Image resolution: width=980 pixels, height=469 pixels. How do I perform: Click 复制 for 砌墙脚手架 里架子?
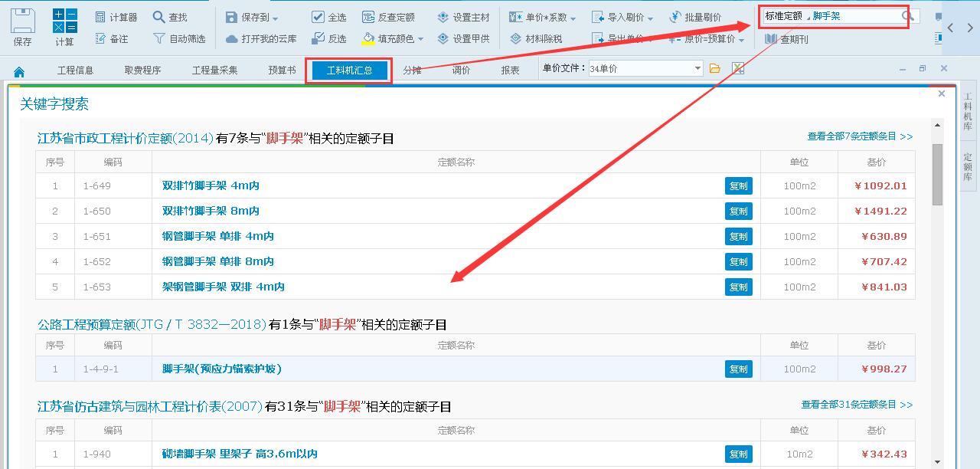(739, 454)
